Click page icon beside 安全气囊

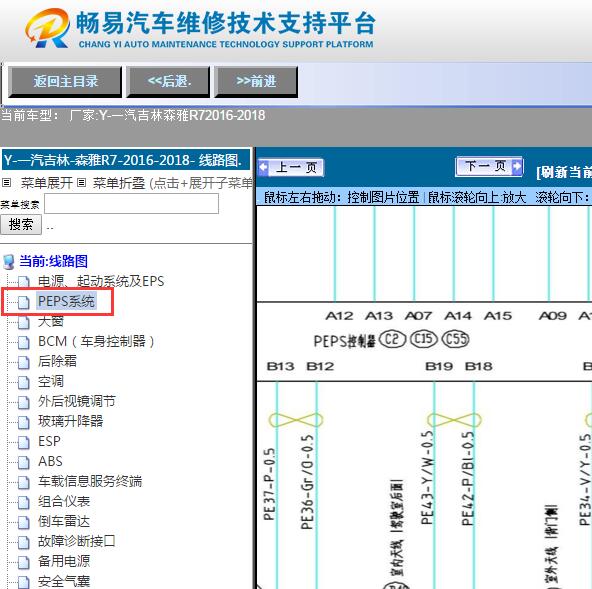23,582
